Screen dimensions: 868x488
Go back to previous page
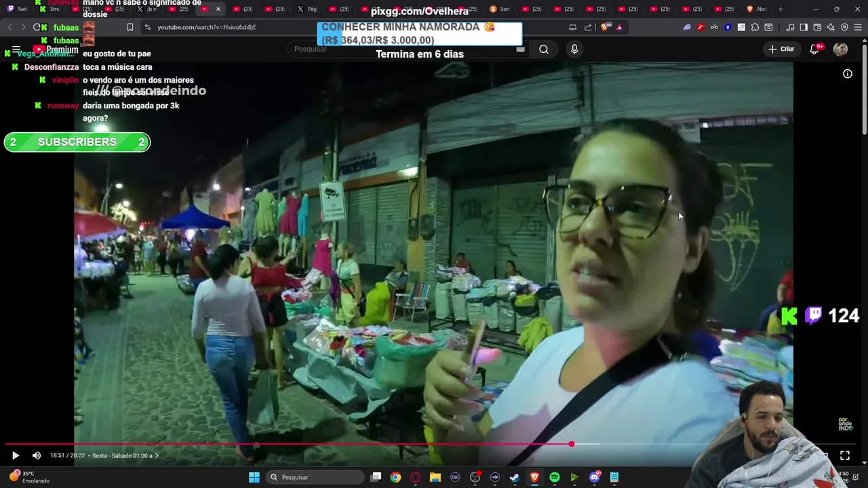click(10, 27)
